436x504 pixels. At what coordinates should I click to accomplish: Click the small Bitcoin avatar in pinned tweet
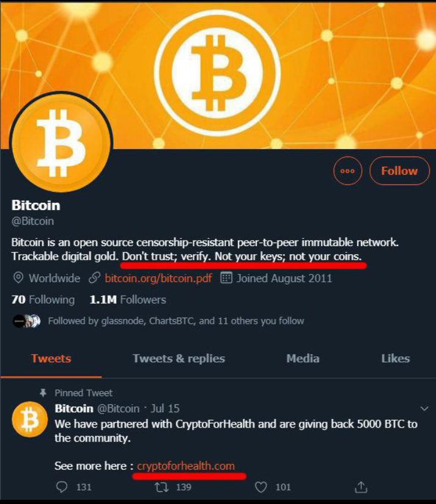pyautogui.click(x=29, y=419)
